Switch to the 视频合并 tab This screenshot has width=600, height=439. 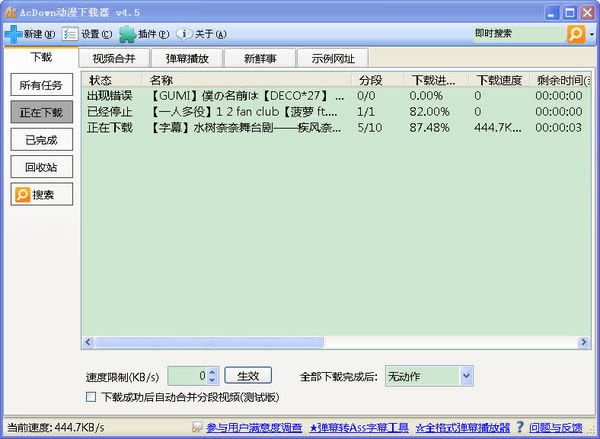114,59
